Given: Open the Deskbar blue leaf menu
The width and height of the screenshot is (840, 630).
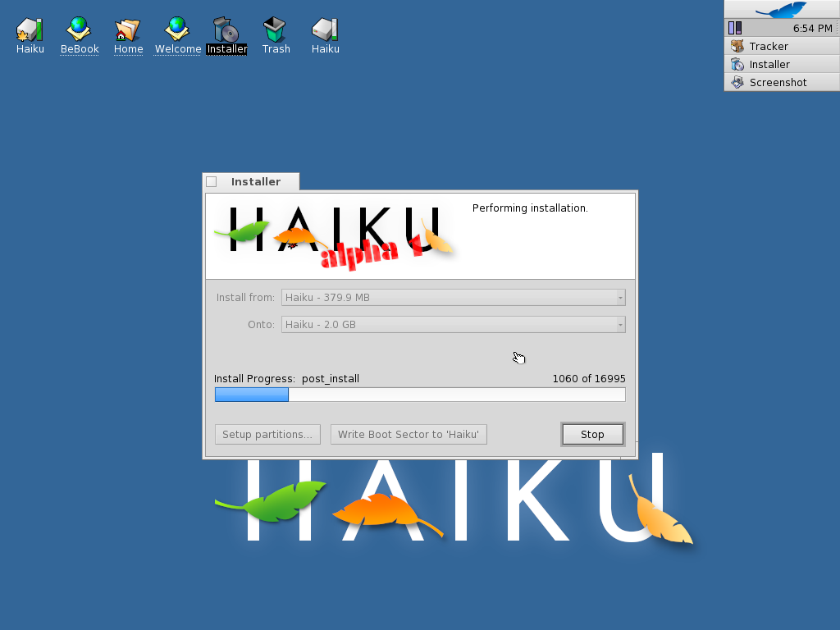Looking at the screenshot, I should (x=782, y=9).
